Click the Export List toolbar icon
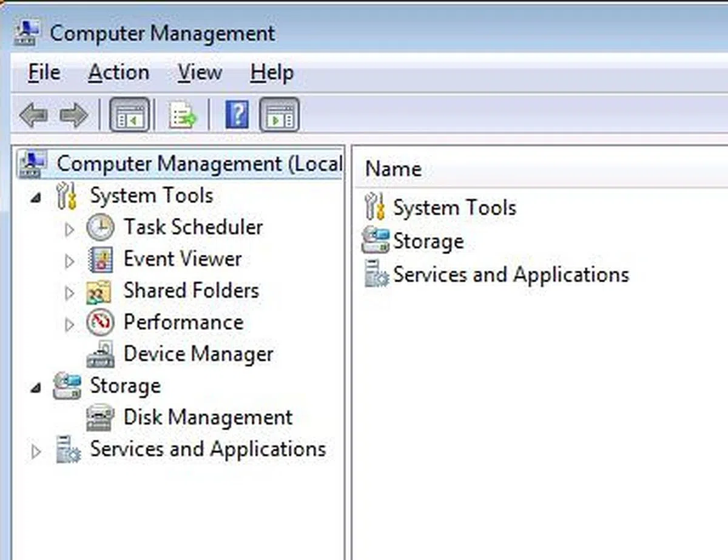Image resolution: width=728 pixels, height=560 pixels. 183,115
